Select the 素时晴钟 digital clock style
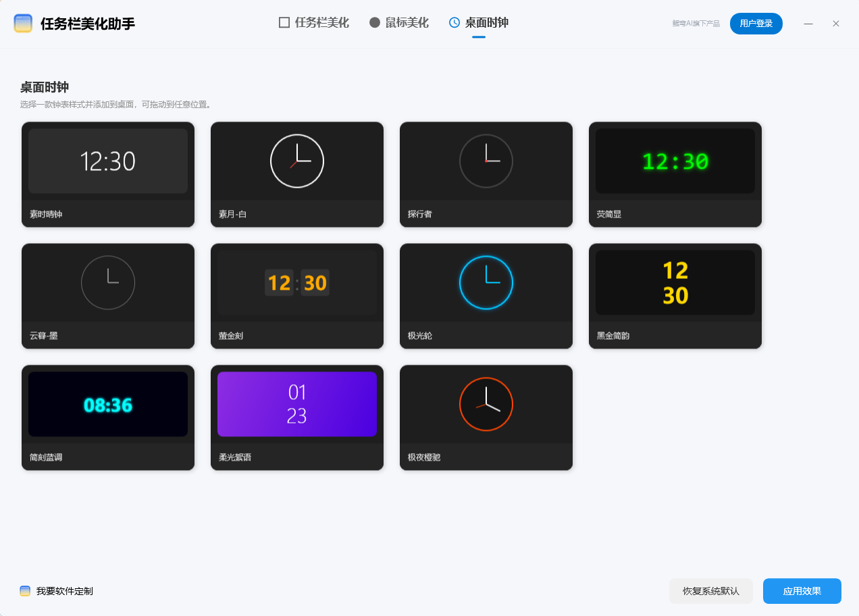The image size is (859, 616). pyautogui.click(x=108, y=174)
